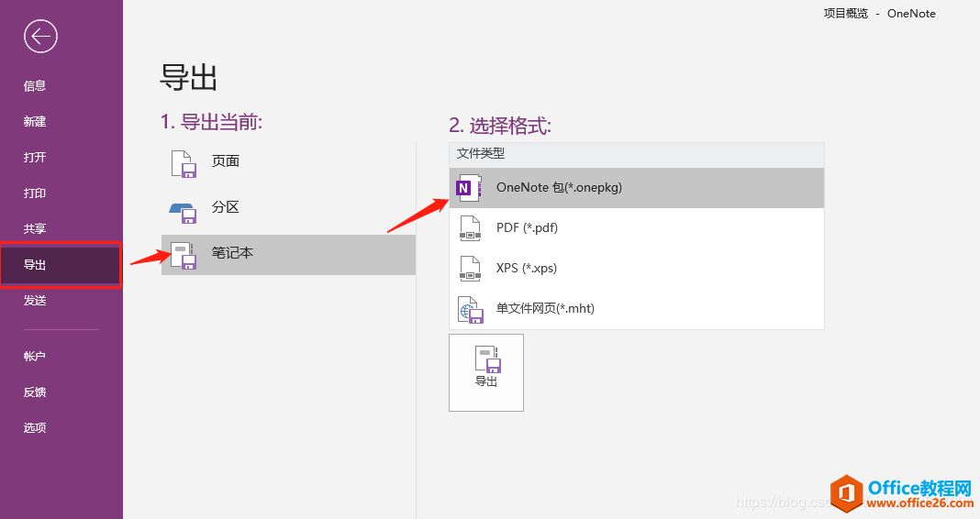This screenshot has width=980, height=519.
Task: Select XPS (*.xps) format
Action: click(x=636, y=268)
